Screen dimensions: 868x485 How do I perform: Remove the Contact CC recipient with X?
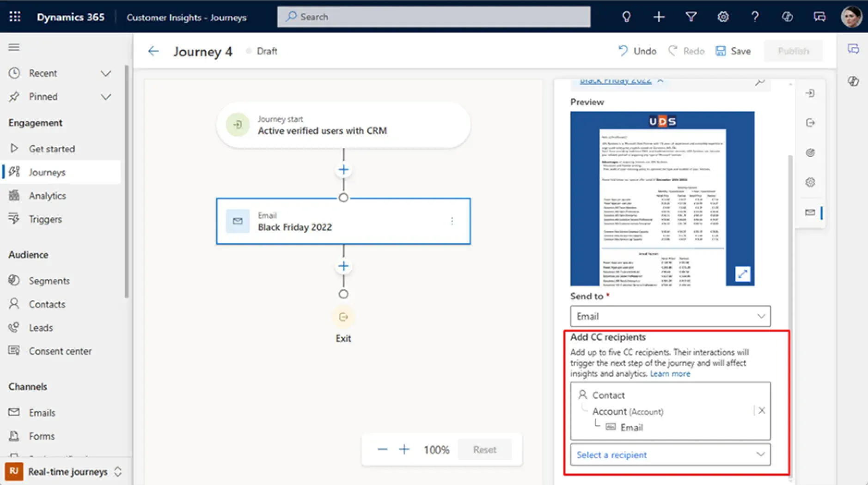point(762,410)
